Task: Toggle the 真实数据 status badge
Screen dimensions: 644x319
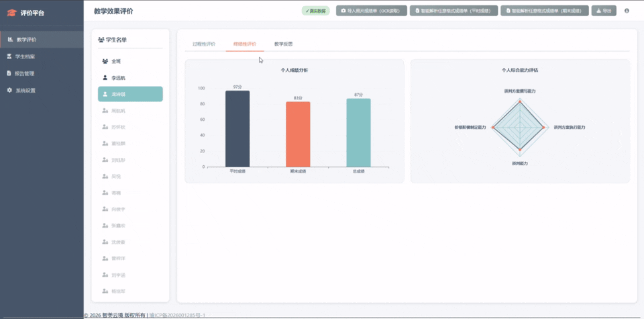Action: pos(315,11)
